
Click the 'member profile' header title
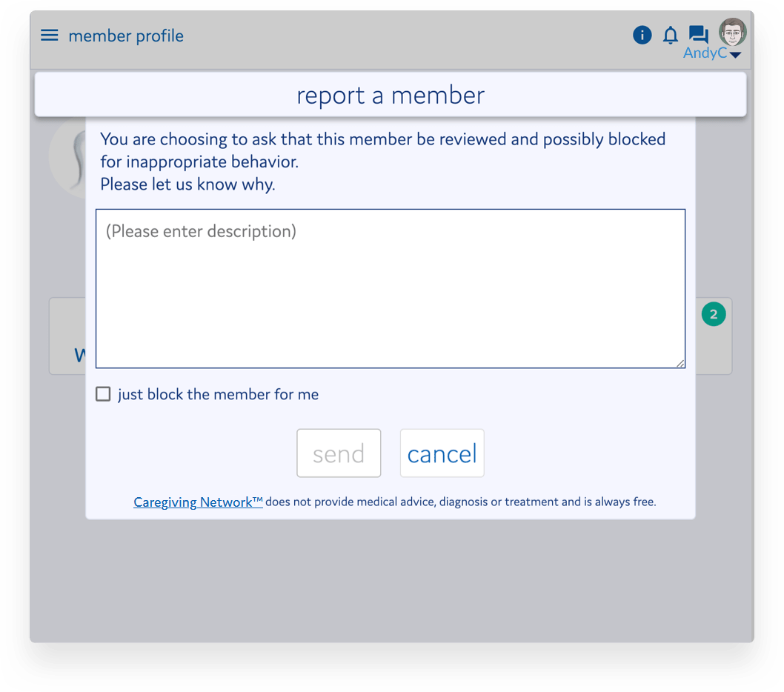[x=126, y=36]
